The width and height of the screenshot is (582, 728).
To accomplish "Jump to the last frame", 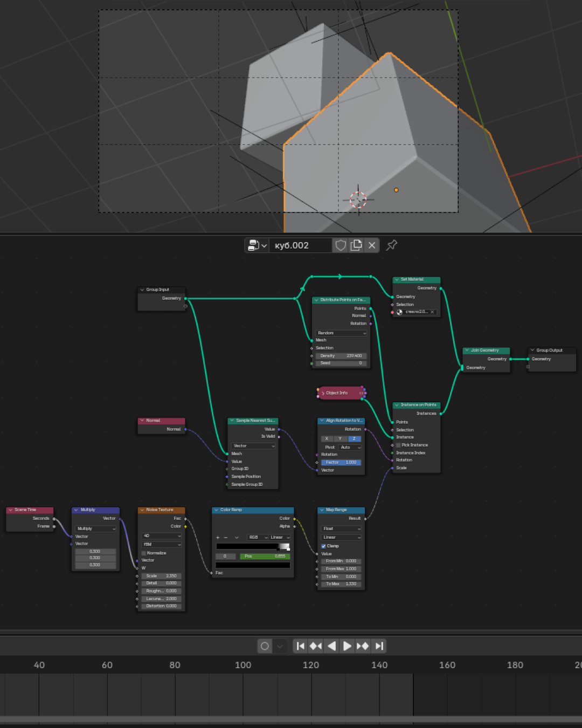I will pyautogui.click(x=379, y=646).
